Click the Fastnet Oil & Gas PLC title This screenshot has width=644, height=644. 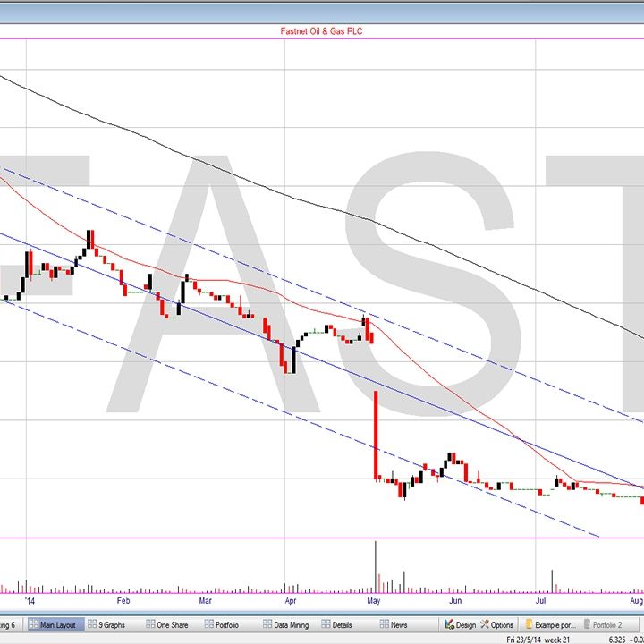point(321,31)
